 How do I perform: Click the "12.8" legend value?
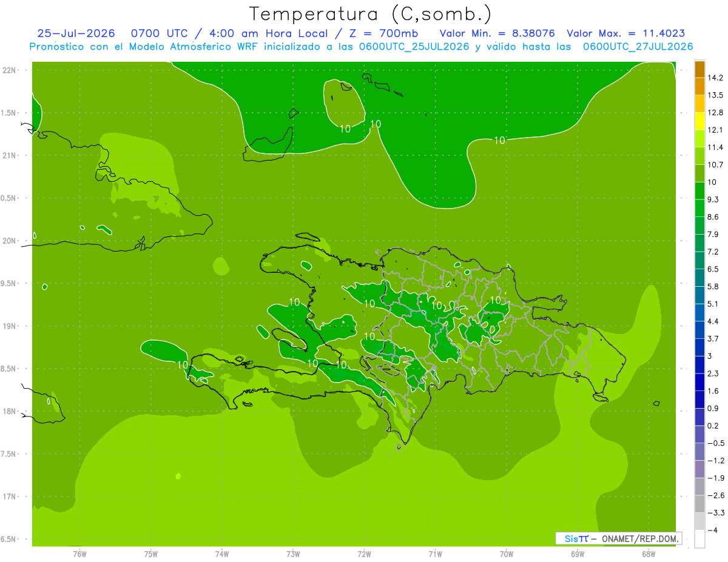[715, 113]
